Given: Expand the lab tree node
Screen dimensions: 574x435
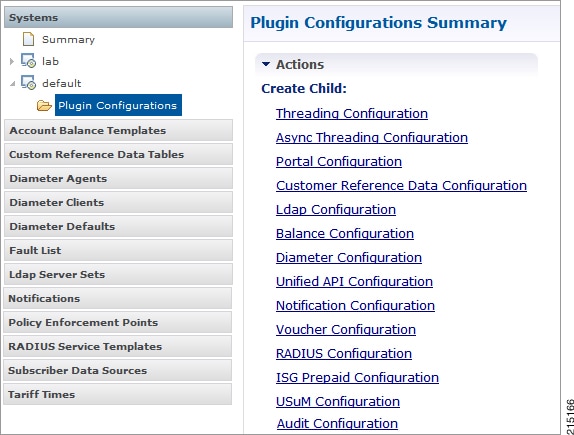Looking at the screenshot, I should 12,61.
